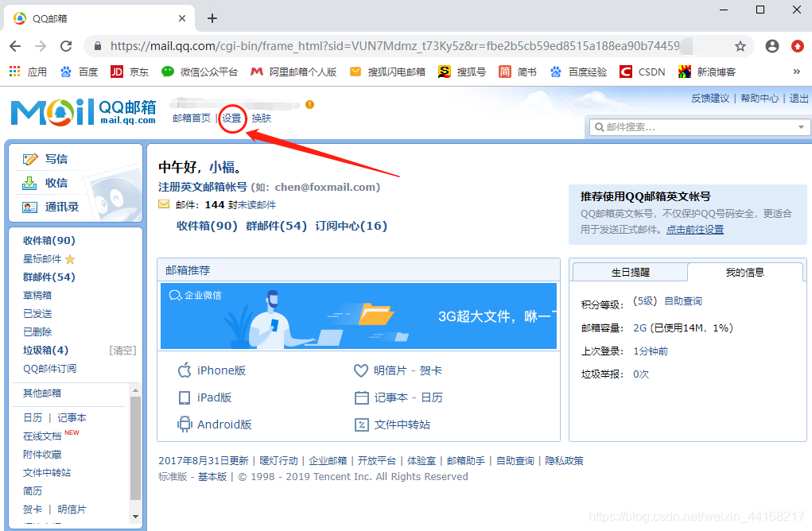Open the 微信公众平台 bookmark
Image resolution: width=812 pixels, height=531 pixels.
pos(200,72)
